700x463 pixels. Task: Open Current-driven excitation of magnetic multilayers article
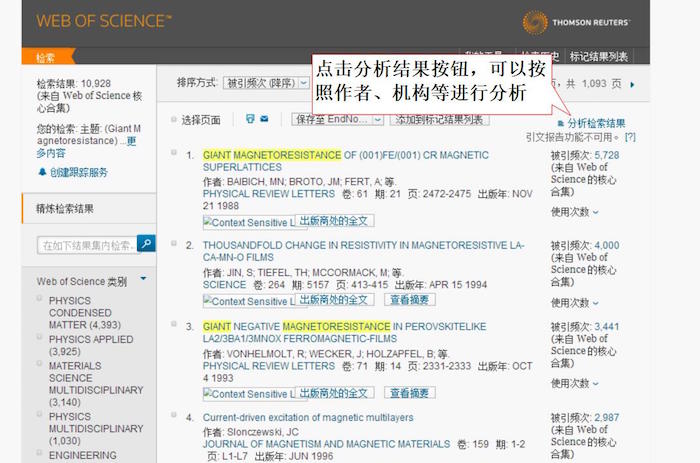point(308,417)
